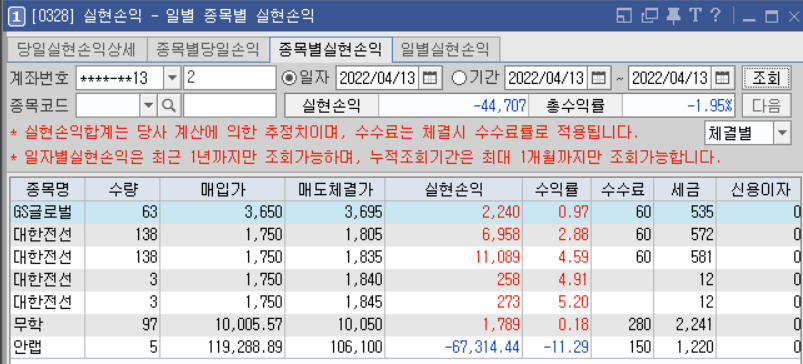Viewport: 803px width, 364px height.
Task: Switch to the 당일실현손익상세 tab
Action: [76, 50]
